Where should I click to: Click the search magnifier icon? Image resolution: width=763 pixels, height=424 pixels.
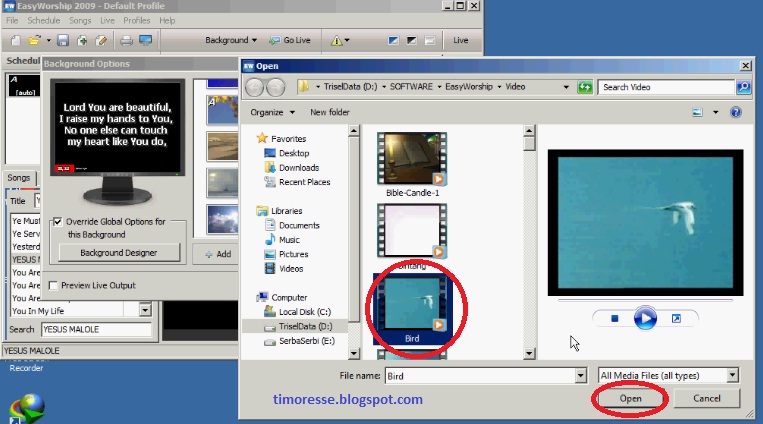pos(743,87)
